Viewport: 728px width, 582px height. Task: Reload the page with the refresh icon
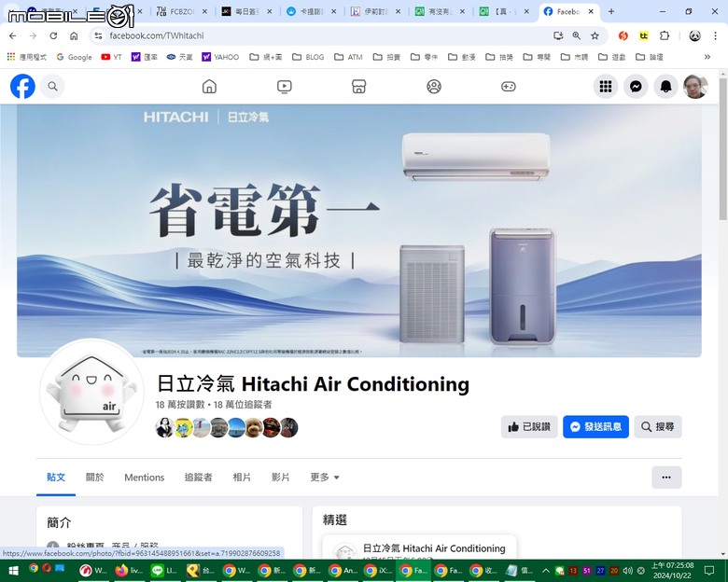click(53, 35)
